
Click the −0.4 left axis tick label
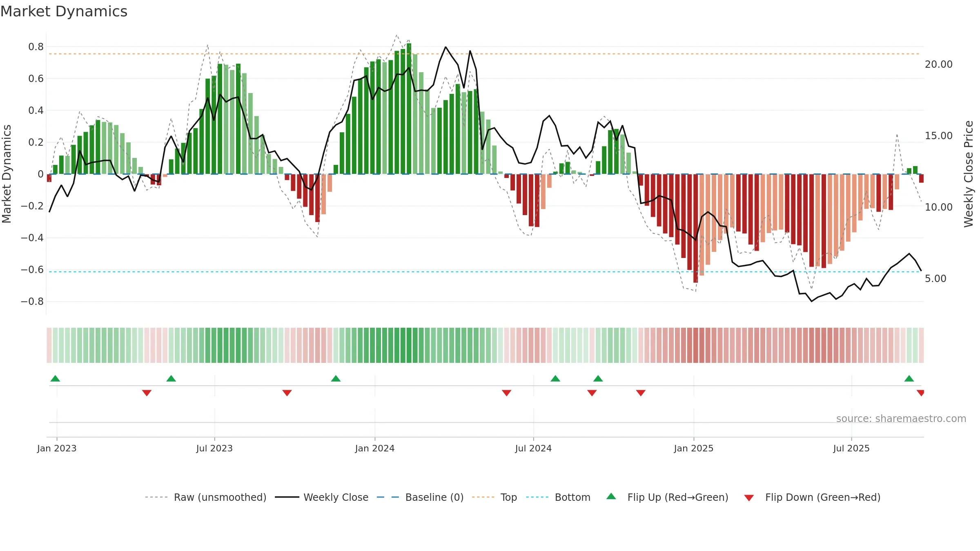32,238
